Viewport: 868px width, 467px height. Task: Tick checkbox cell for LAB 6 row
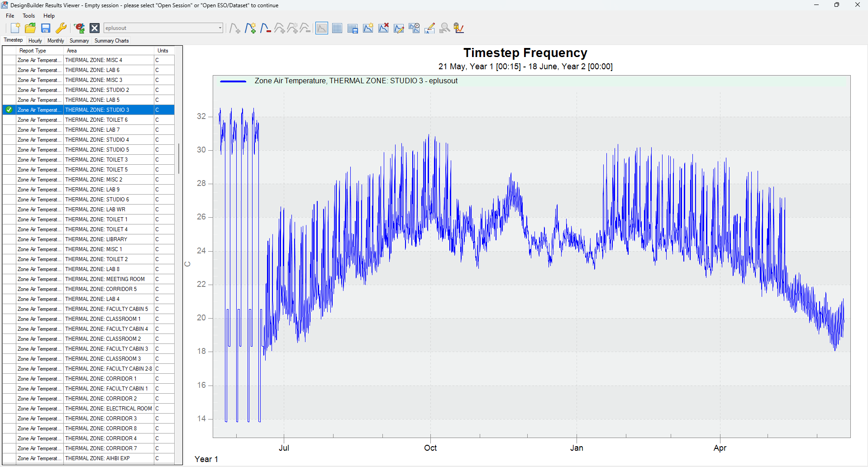9,70
